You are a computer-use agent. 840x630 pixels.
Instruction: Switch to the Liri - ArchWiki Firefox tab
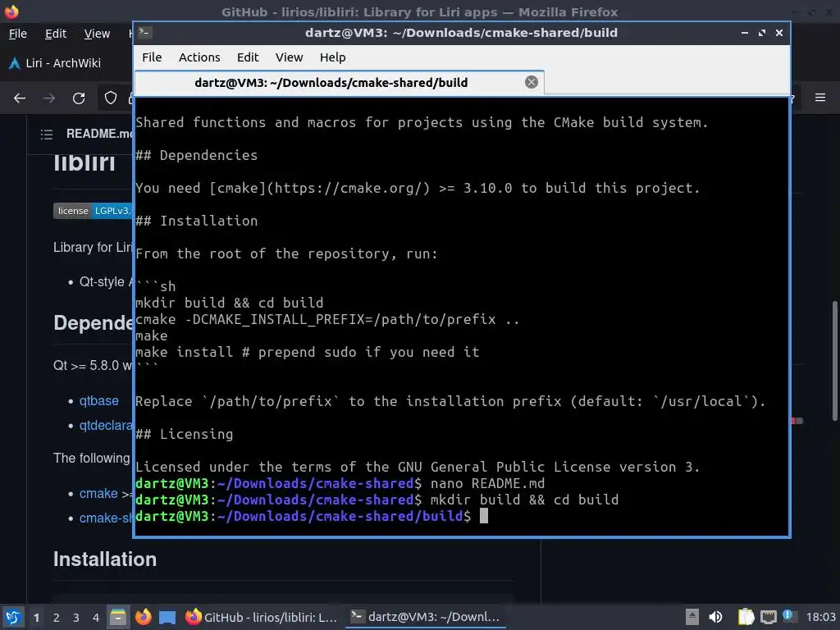[x=63, y=63]
